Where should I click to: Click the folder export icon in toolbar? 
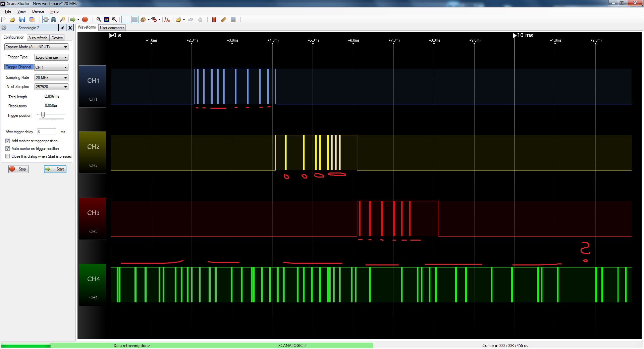(178, 19)
